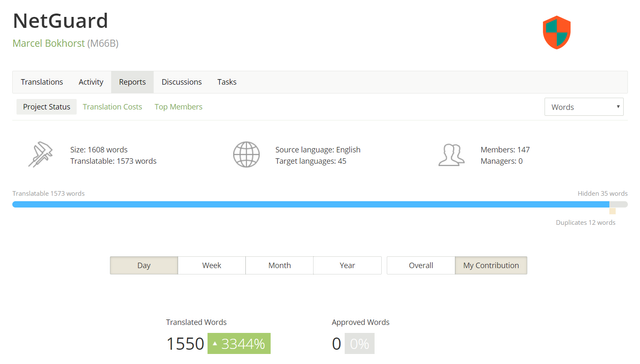Select the Week time range
The image size is (640, 364).
pyautogui.click(x=211, y=265)
